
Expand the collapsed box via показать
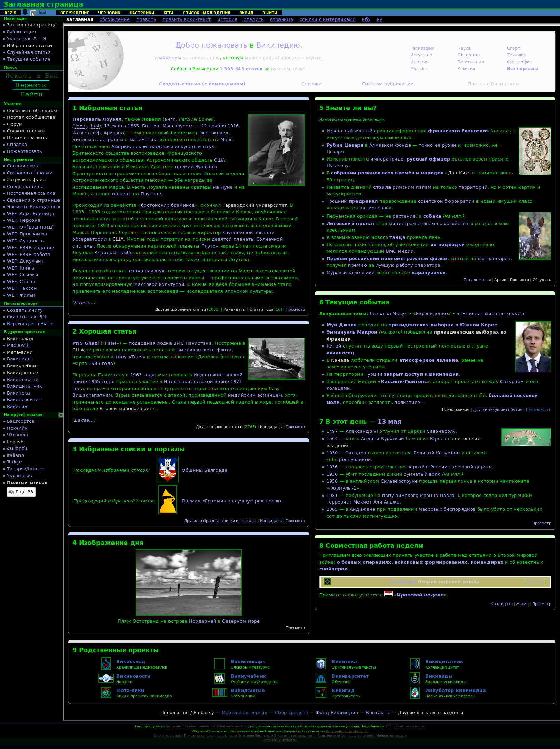click(x=535, y=582)
